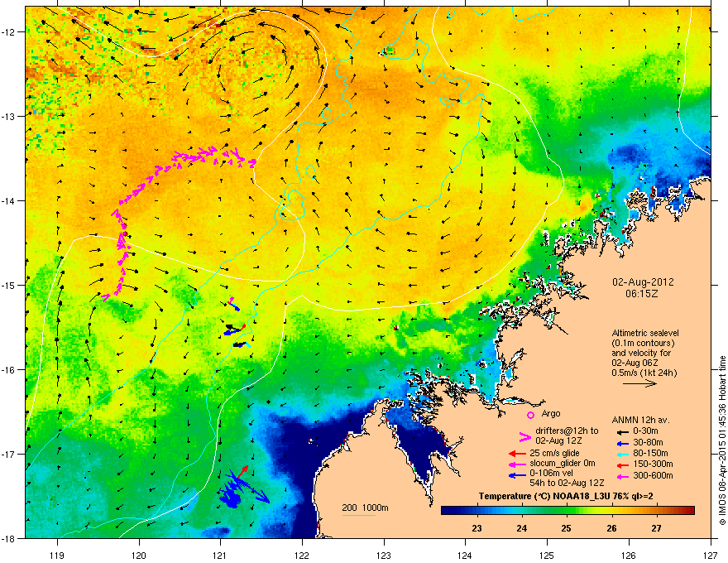Image resolution: width=728 pixels, height=563 pixels.
Task: Click the 'drifters@12h to' legend label
Action: click(x=567, y=431)
